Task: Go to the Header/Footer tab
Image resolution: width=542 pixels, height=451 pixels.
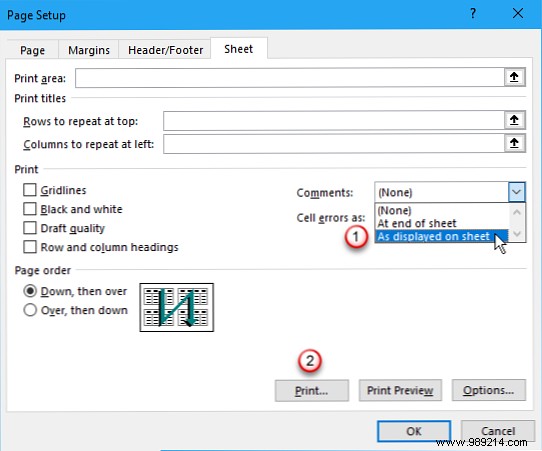Action: 165,50
